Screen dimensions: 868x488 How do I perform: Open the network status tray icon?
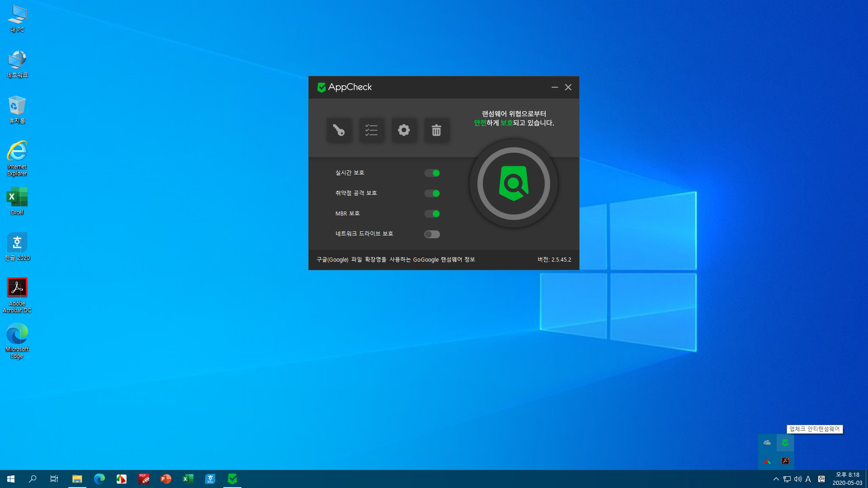(x=787, y=479)
